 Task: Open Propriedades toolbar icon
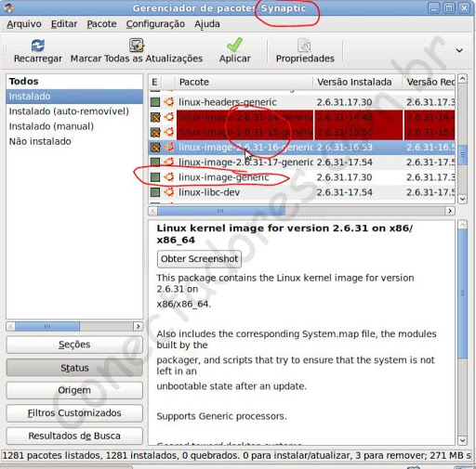pyautogui.click(x=304, y=46)
